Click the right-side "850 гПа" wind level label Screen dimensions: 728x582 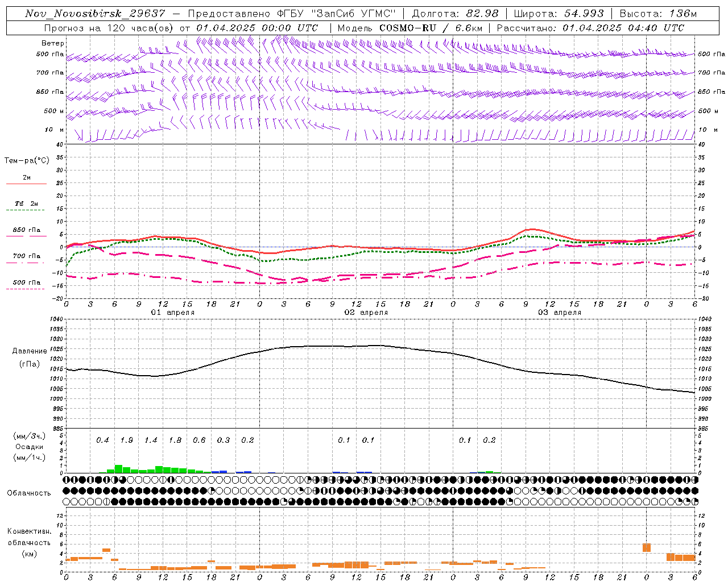(712, 92)
